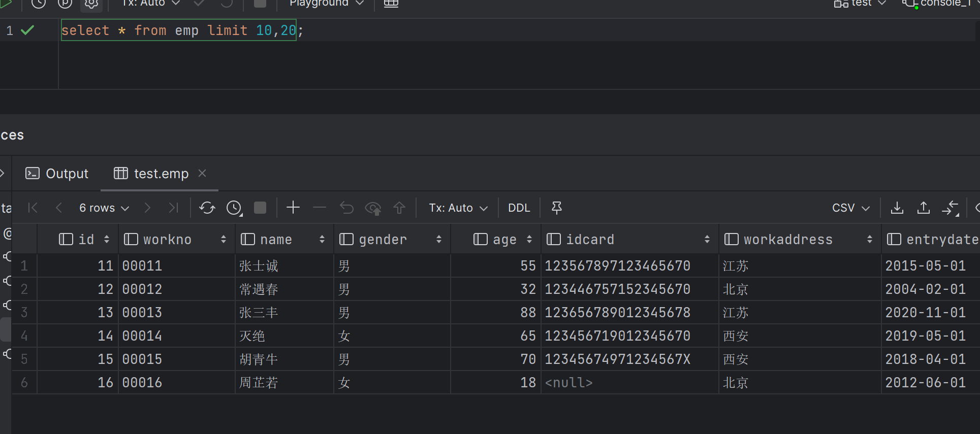Click the workno cell 00013

[177, 312]
